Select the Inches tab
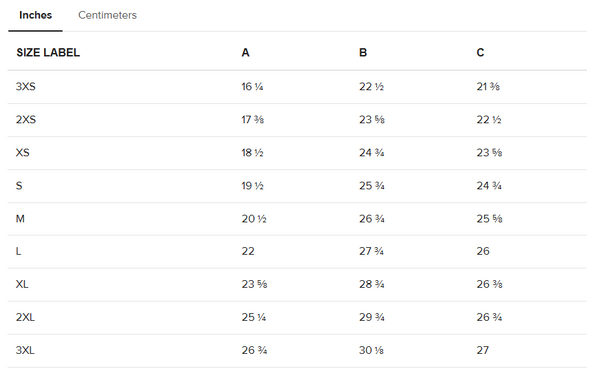This screenshot has width=600, height=380. tap(36, 15)
